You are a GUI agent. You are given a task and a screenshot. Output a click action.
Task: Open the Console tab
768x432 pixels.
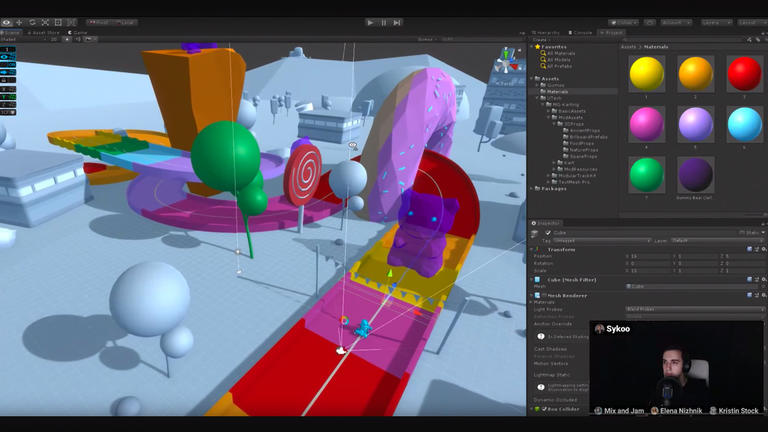(580, 32)
